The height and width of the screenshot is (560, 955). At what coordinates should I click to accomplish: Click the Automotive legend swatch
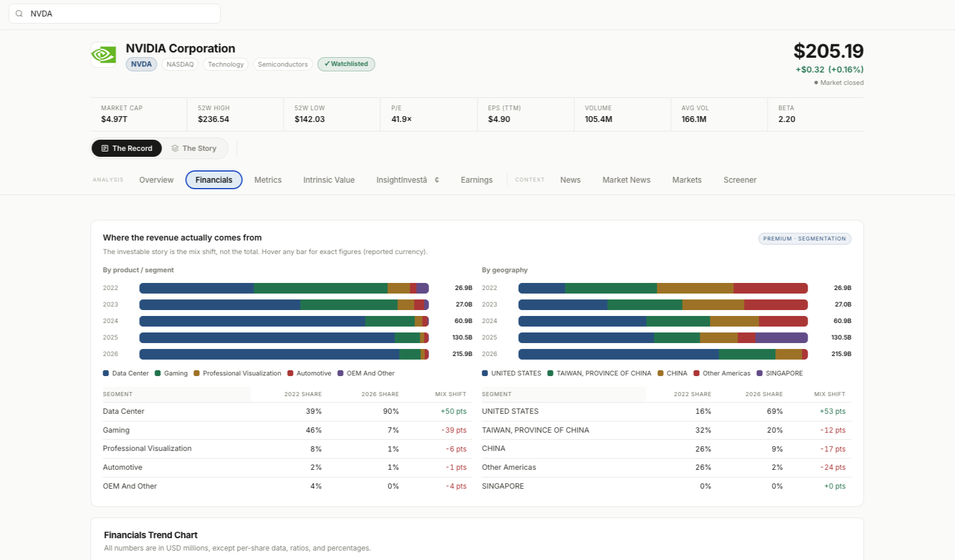[291, 373]
